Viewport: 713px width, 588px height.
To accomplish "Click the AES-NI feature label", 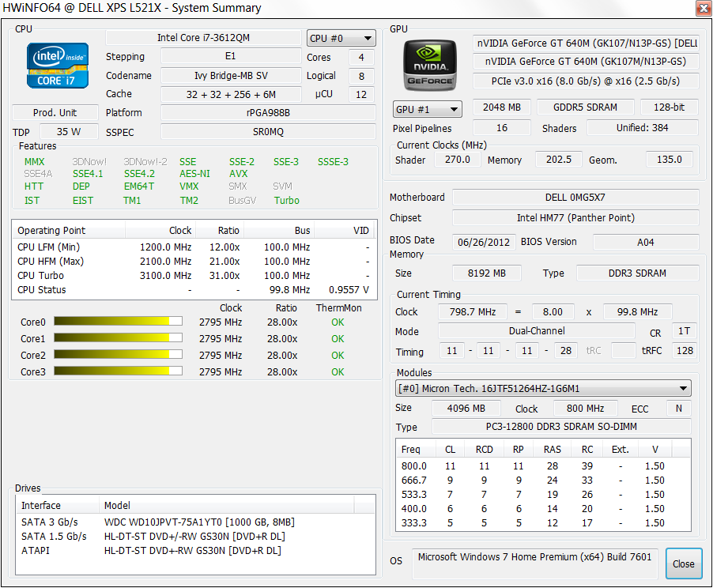I will [194, 174].
